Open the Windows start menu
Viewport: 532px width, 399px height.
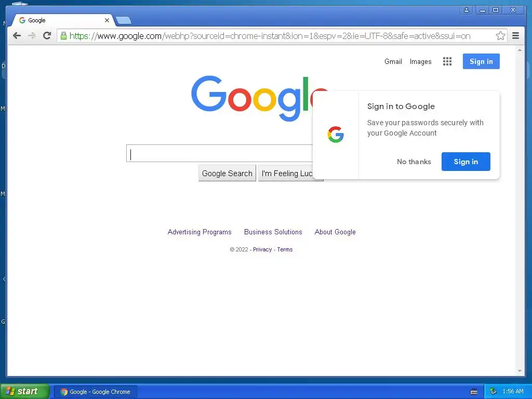point(24,391)
